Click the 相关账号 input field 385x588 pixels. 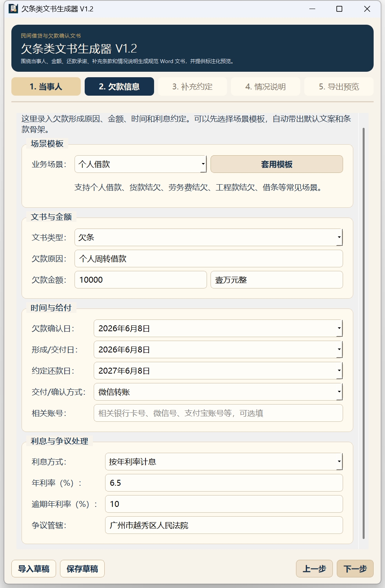coord(218,413)
